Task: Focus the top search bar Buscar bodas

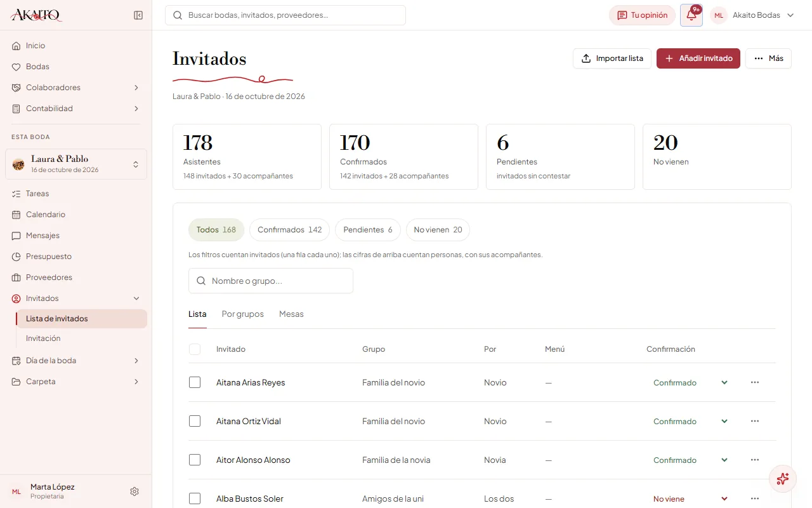Action: [x=285, y=15]
